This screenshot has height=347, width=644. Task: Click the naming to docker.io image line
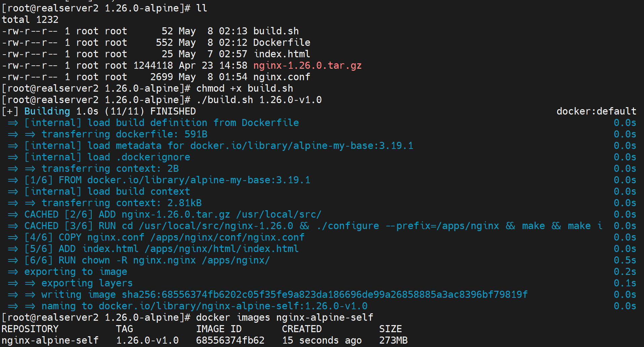coord(204,306)
